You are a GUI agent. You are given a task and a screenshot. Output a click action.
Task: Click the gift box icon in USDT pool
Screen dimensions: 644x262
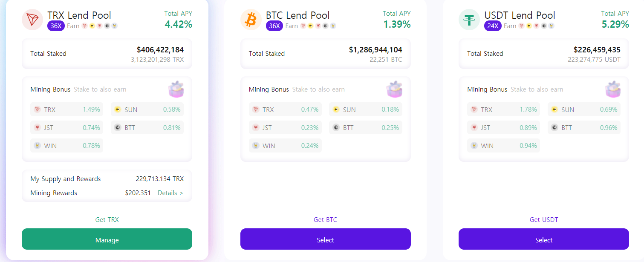[x=613, y=89]
